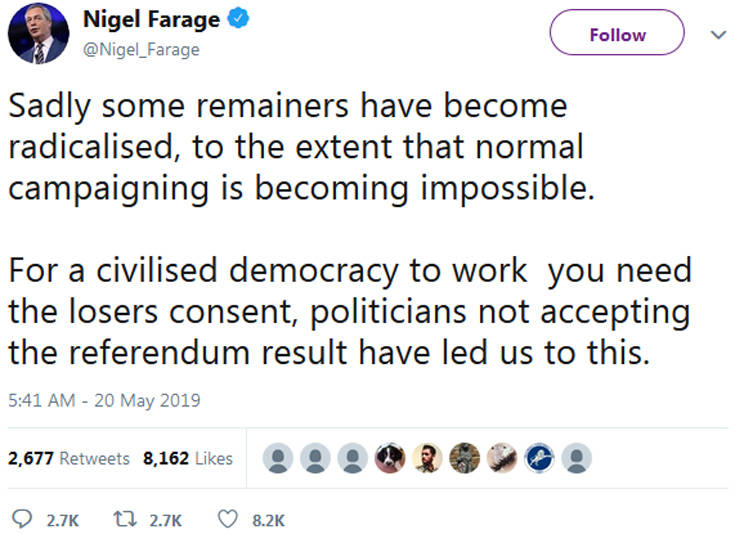This screenshot has width=735, height=534.
Task: Click the first grey default liker avatar
Action: pos(277,458)
